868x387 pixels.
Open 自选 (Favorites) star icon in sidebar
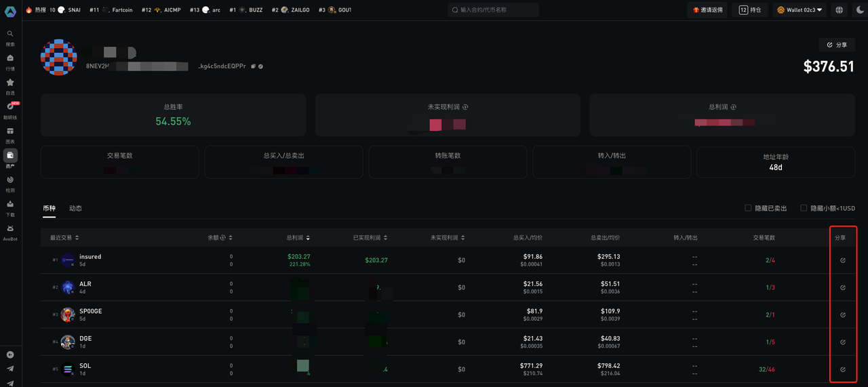coord(10,85)
